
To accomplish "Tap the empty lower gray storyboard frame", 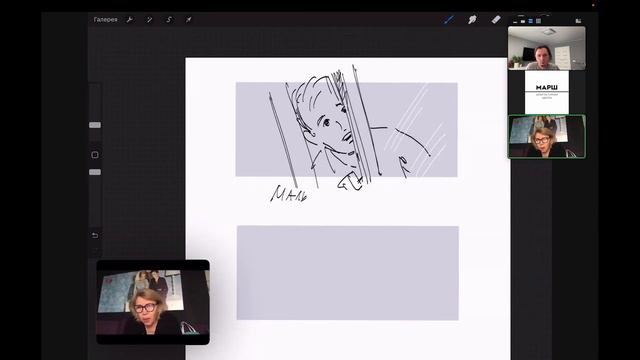I will [x=348, y=273].
